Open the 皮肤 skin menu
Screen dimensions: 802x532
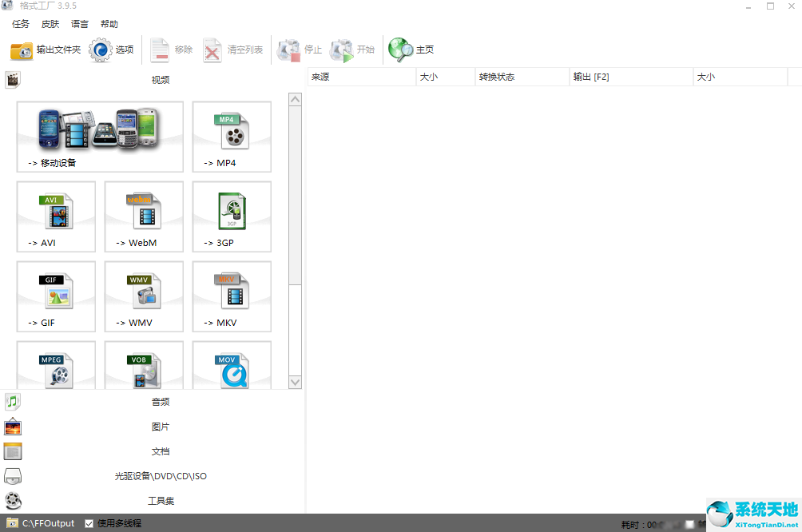(50, 24)
